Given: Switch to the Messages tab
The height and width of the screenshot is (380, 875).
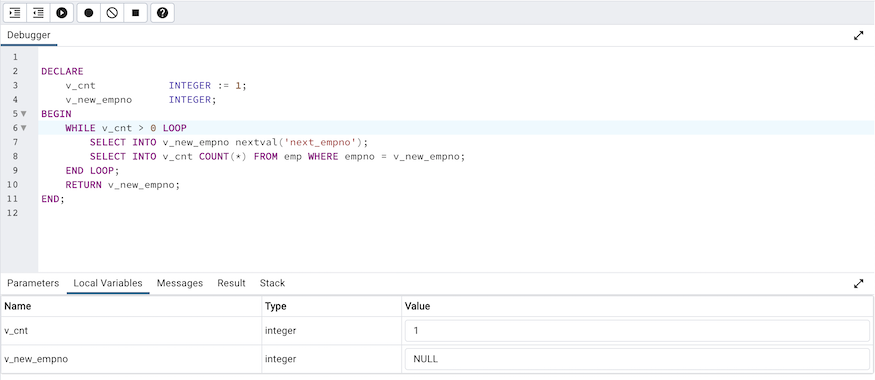Looking at the screenshot, I should [x=180, y=283].
